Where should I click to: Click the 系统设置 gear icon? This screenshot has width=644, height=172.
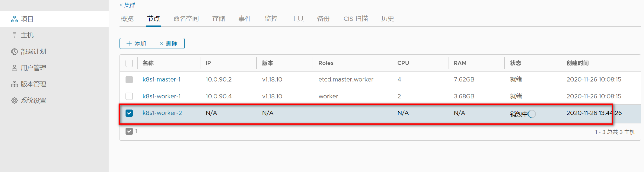click(x=14, y=100)
